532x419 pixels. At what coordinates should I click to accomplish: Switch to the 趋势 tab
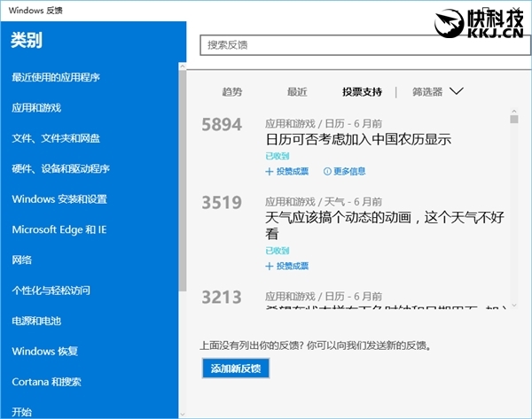click(x=231, y=91)
